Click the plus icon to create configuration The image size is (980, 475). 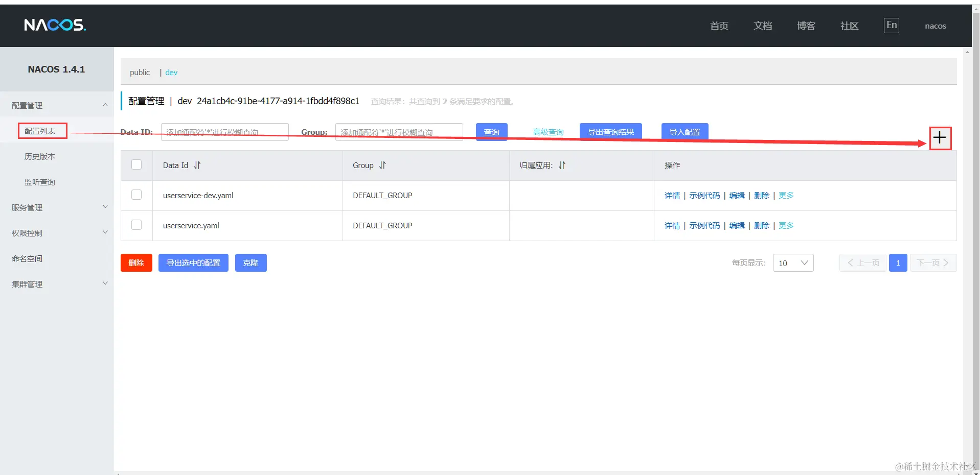940,137
